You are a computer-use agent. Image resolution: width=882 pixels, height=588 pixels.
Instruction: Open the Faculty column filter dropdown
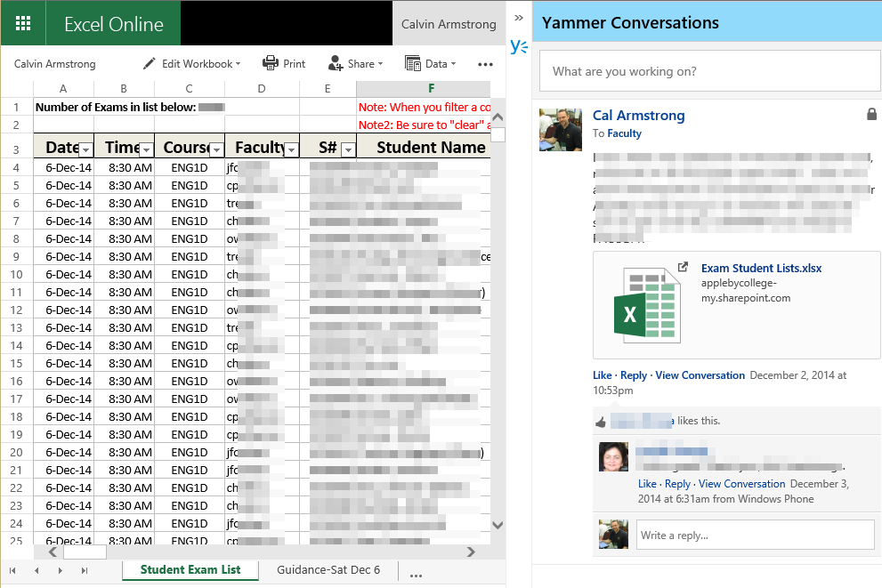click(291, 149)
